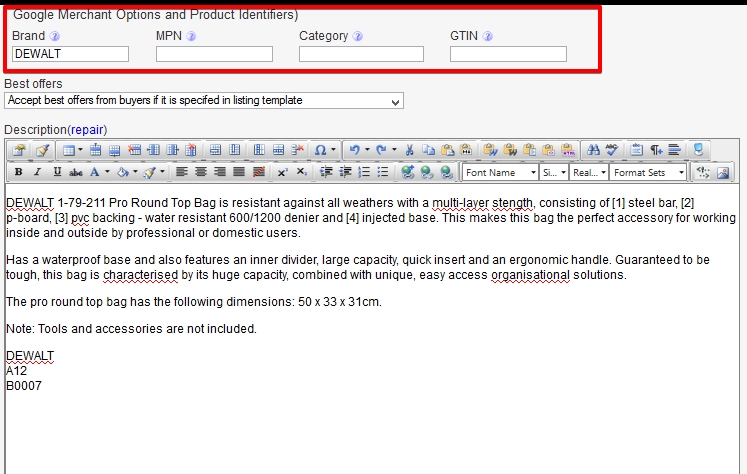This screenshot has height=474, width=747.
Task: Align text left
Action: point(182,172)
